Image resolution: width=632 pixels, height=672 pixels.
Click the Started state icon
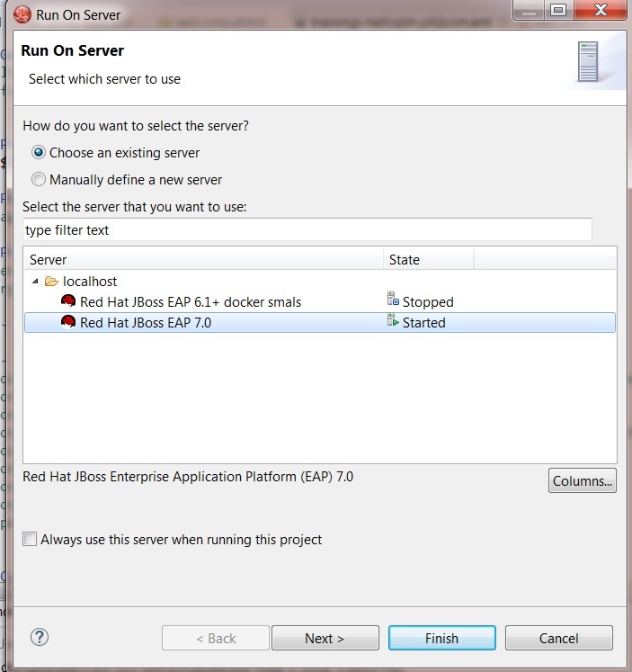click(x=393, y=319)
